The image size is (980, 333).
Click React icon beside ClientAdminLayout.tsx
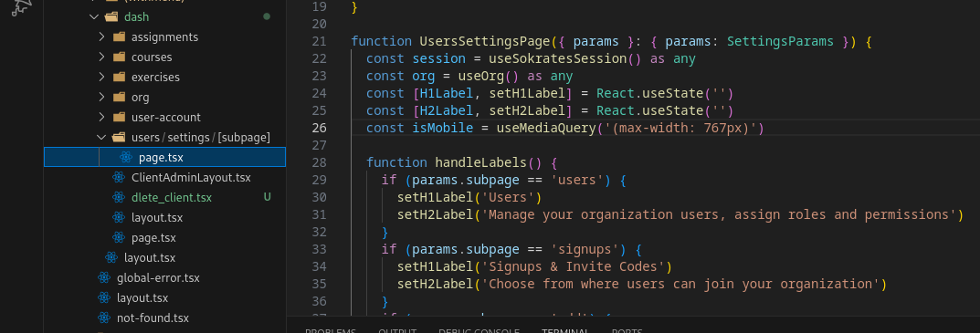tap(119, 177)
